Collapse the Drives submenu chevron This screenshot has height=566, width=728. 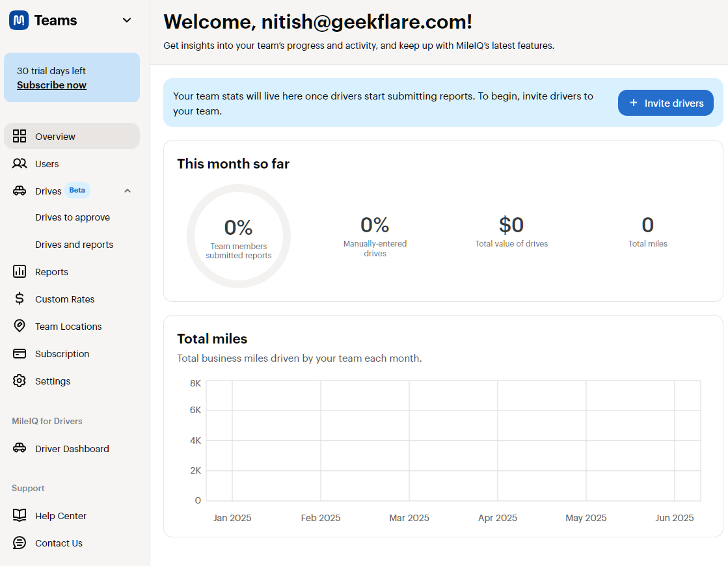(x=128, y=191)
